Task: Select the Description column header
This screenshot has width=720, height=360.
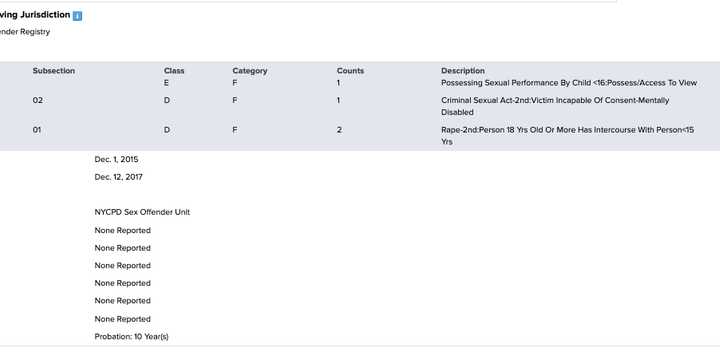Action: [x=463, y=71]
